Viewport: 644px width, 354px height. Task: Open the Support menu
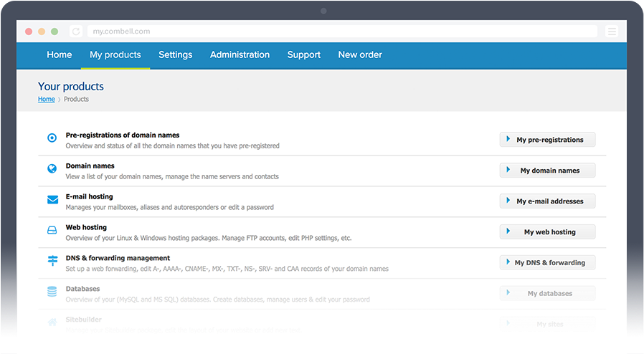coord(304,55)
